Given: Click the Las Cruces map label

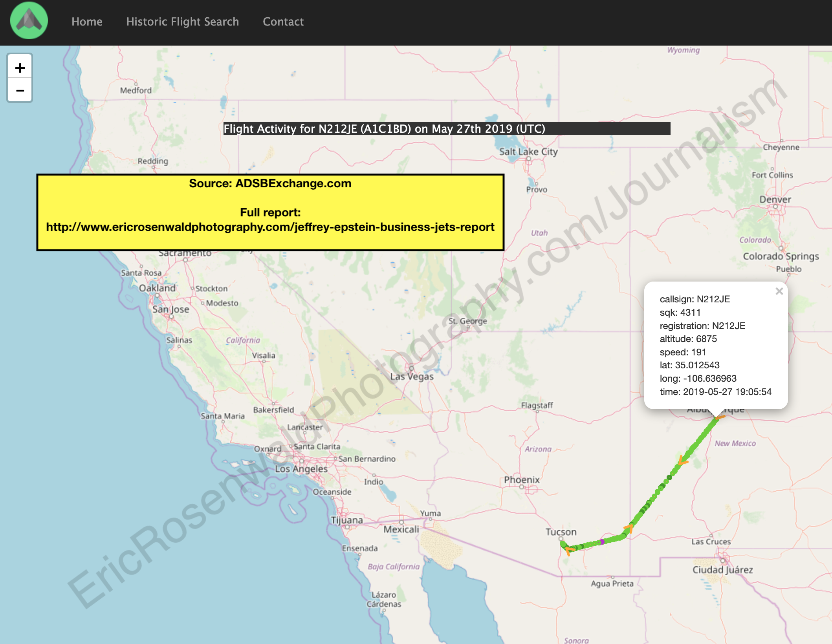Looking at the screenshot, I should pos(711,542).
